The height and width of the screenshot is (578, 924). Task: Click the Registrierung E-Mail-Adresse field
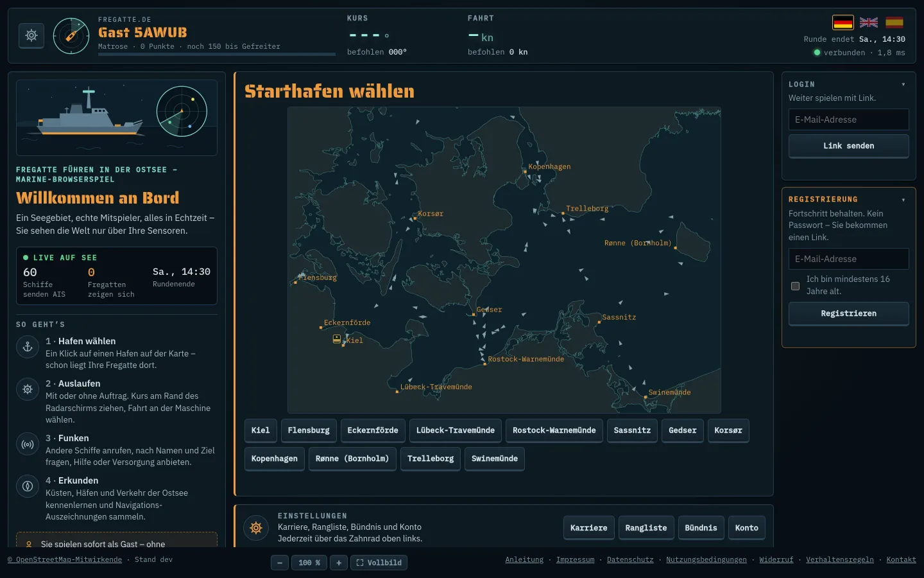[848, 259]
